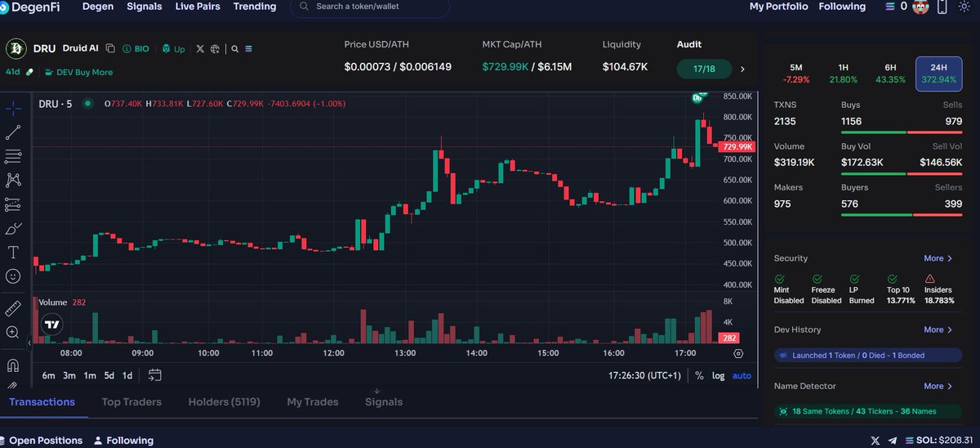Open the emoji icons tool
Screen dimensions: 980x448
click(13, 276)
